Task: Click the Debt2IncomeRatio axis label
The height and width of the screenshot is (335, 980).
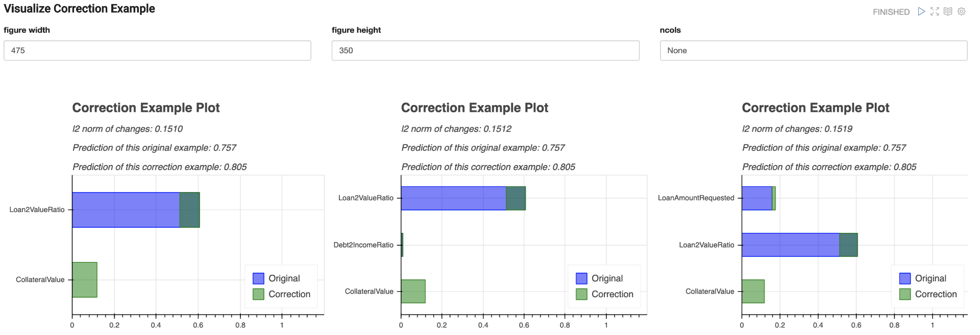Action: 364,244
